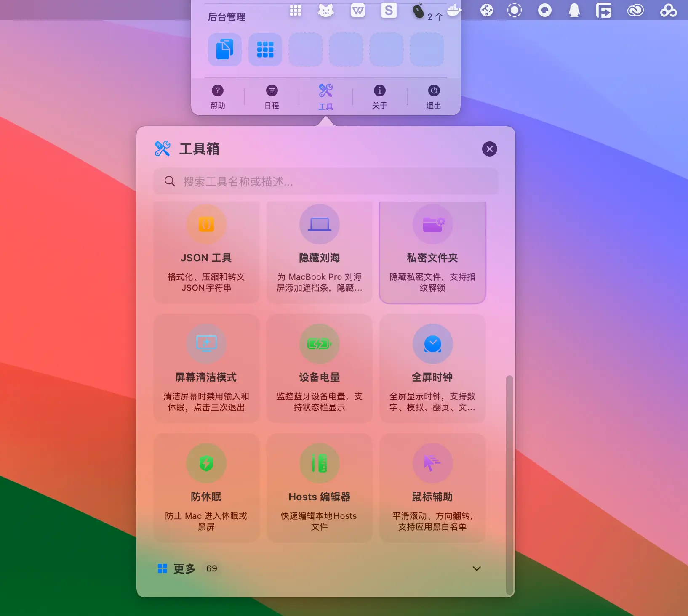The image size is (688, 616).
Task: Click the first empty slot under 后台管理
Action: click(x=306, y=50)
